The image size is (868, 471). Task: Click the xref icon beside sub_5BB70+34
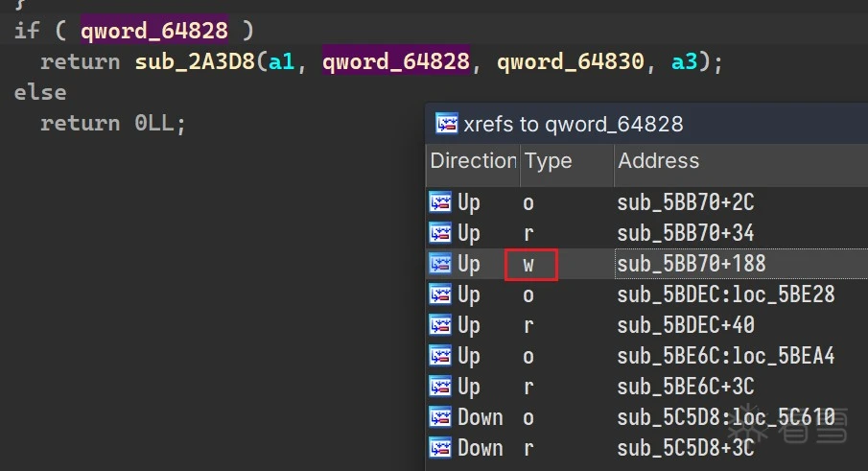440,233
